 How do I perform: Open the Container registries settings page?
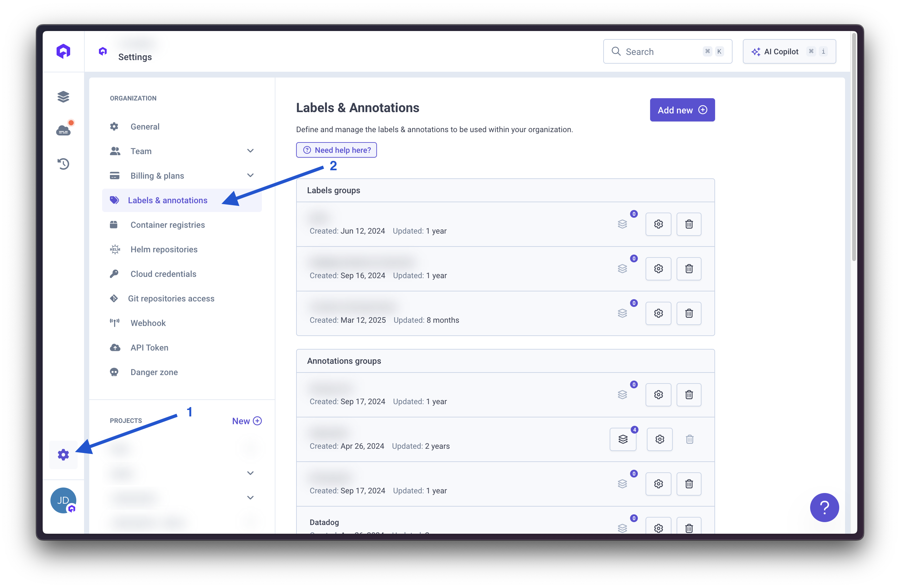[x=167, y=225]
